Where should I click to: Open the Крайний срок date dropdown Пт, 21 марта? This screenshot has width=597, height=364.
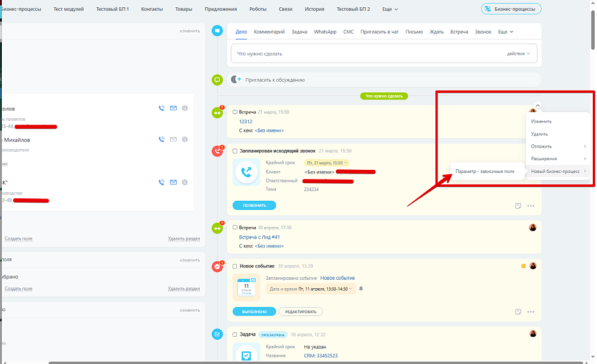327,163
